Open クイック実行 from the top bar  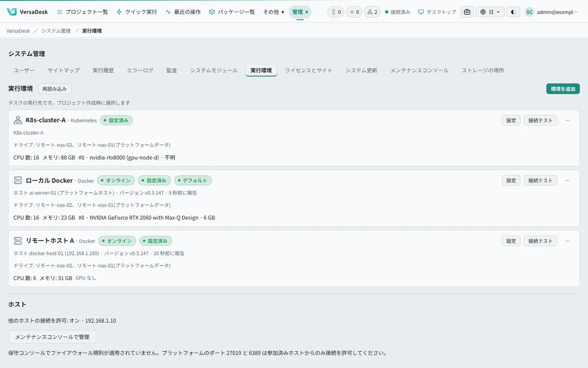[136, 12]
